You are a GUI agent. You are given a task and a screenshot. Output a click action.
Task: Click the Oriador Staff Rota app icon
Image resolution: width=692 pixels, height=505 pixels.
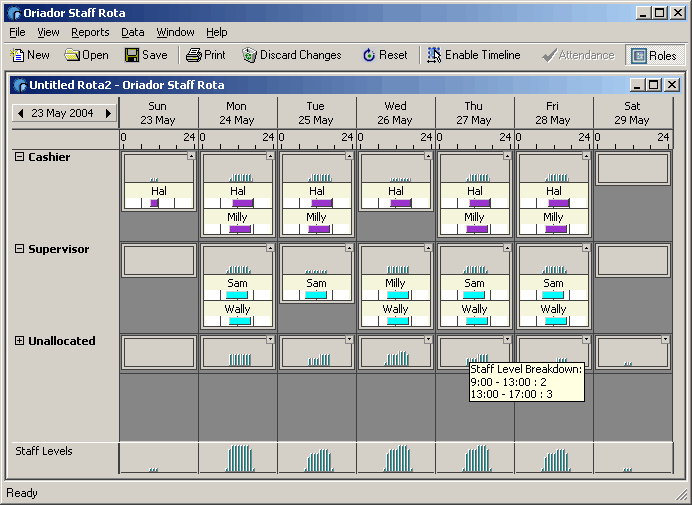click(14, 13)
